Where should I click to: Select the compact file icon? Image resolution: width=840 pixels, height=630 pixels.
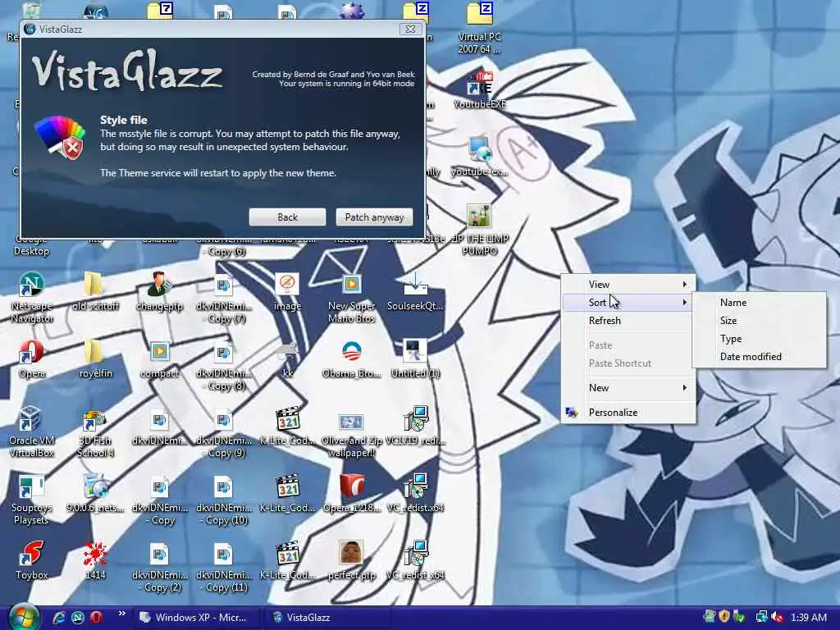tap(160, 359)
